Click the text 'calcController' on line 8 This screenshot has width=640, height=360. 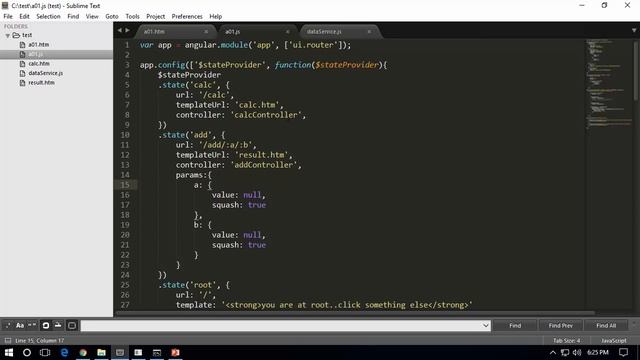(266, 115)
